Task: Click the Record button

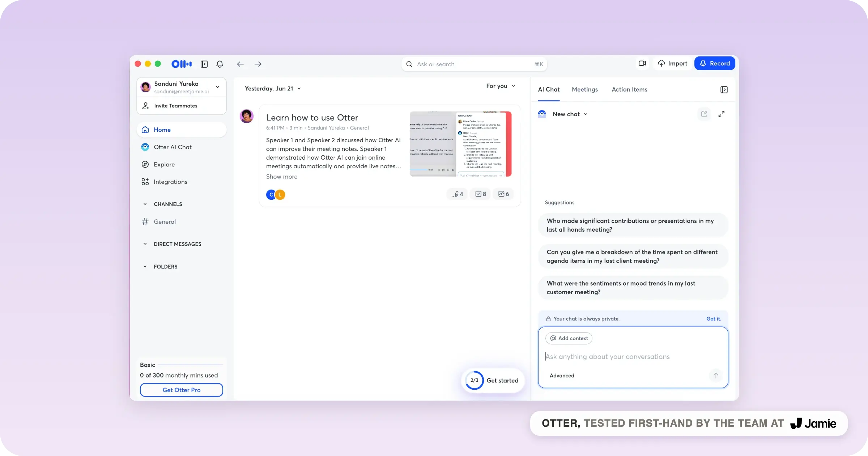Action: click(x=715, y=63)
